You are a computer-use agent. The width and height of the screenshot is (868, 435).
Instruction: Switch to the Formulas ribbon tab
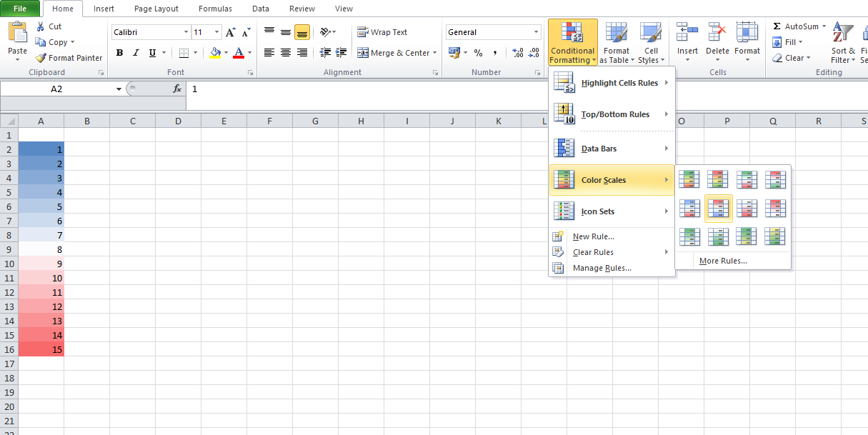click(x=215, y=9)
